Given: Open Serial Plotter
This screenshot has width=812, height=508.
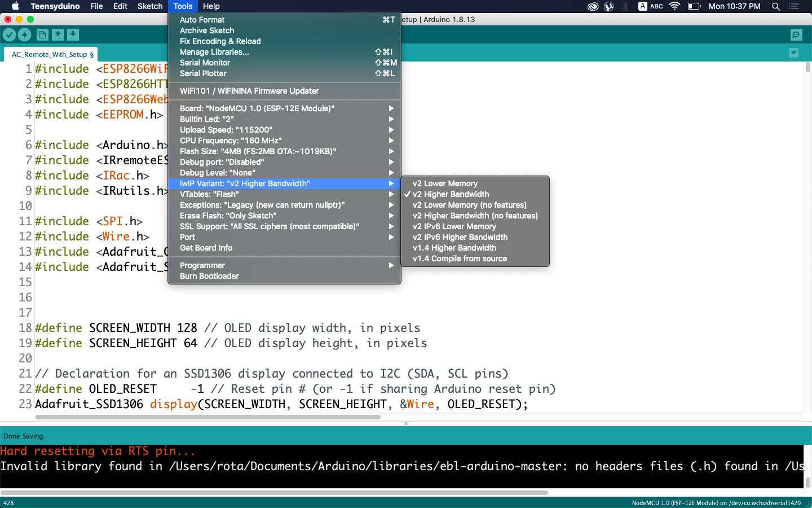Looking at the screenshot, I should [x=284, y=73].
